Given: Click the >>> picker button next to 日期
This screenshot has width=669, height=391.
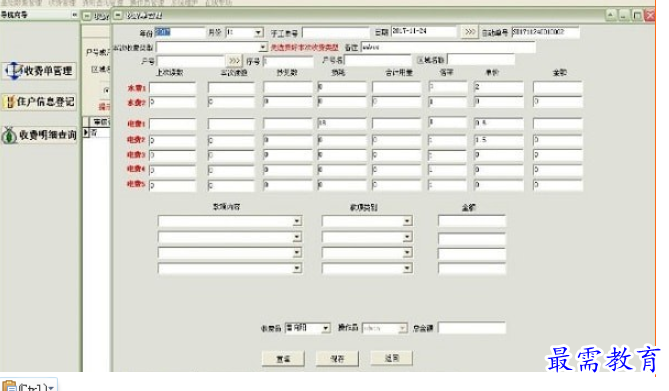Looking at the screenshot, I should point(469,32).
